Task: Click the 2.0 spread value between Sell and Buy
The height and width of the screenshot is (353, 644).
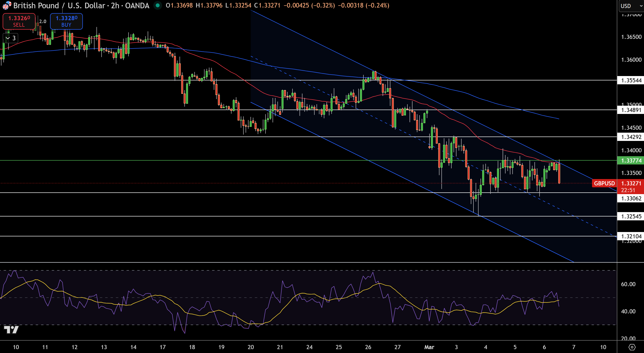Action: click(43, 21)
